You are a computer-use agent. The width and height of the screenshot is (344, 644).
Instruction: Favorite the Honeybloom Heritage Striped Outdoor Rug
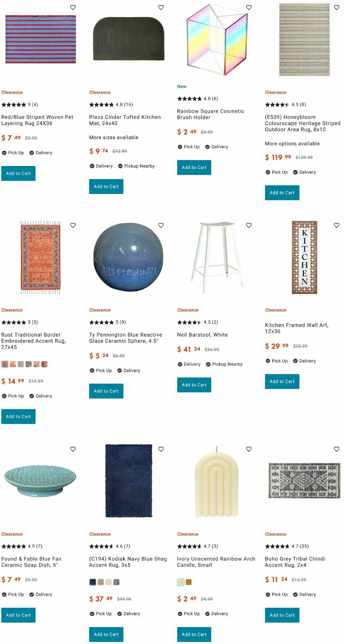(337, 7)
